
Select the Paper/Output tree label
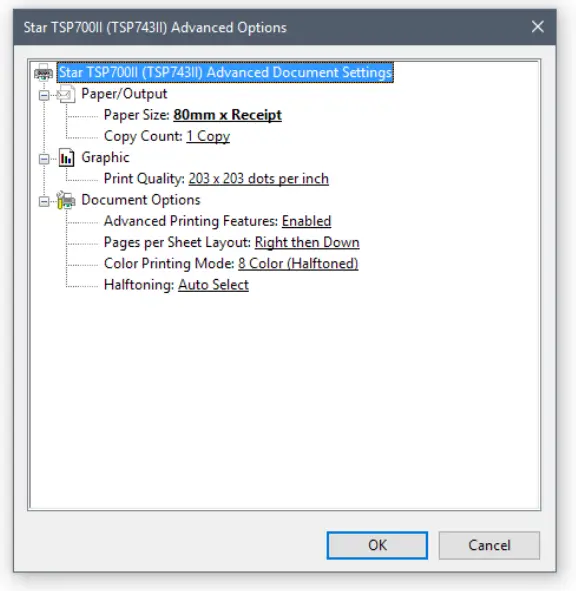pyautogui.click(x=124, y=94)
